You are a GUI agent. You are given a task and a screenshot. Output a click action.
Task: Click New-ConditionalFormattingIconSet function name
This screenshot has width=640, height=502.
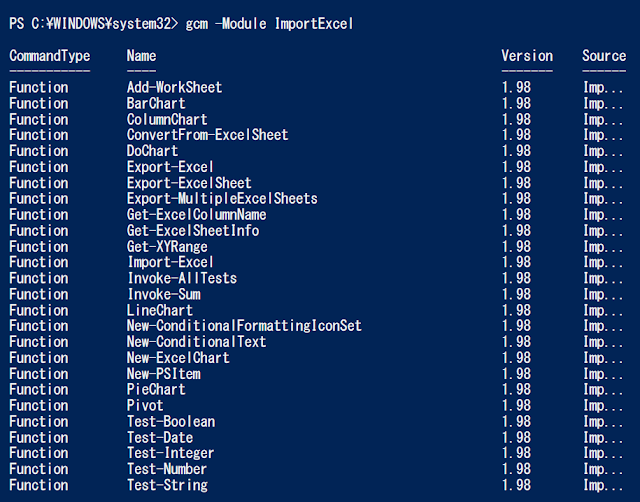pyautogui.click(x=244, y=326)
